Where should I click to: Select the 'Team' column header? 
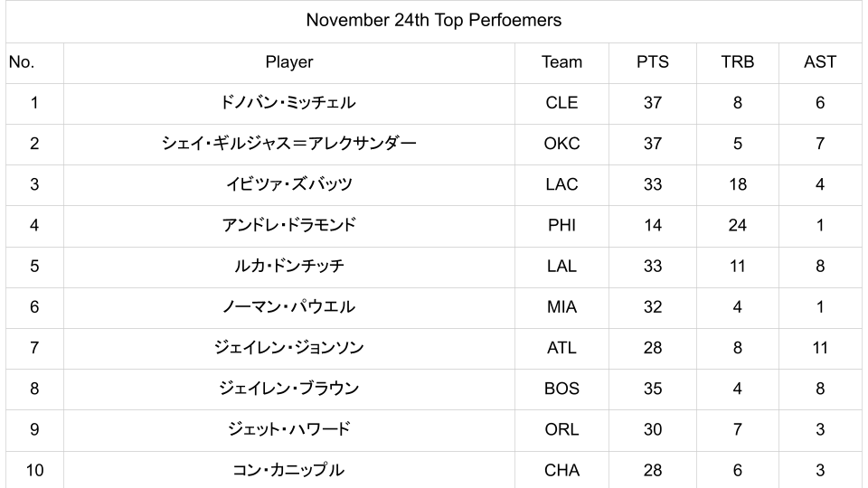pyautogui.click(x=561, y=62)
